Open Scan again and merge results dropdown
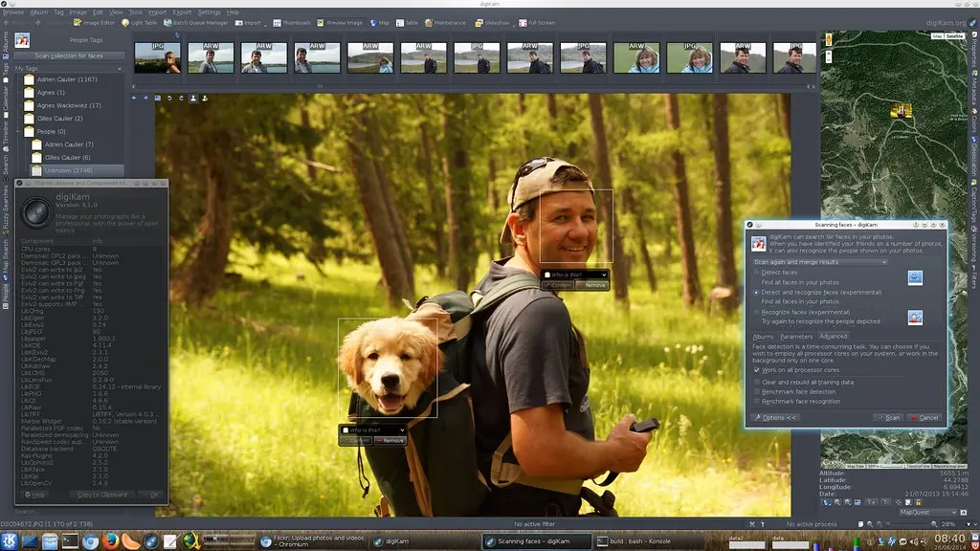This screenshot has height=551, width=980. (x=819, y=261)
